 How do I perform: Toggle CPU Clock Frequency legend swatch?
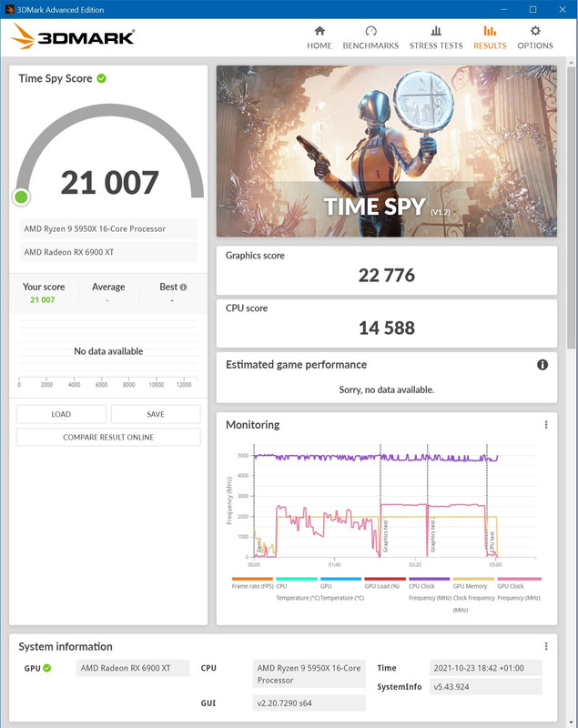point(429,579)
